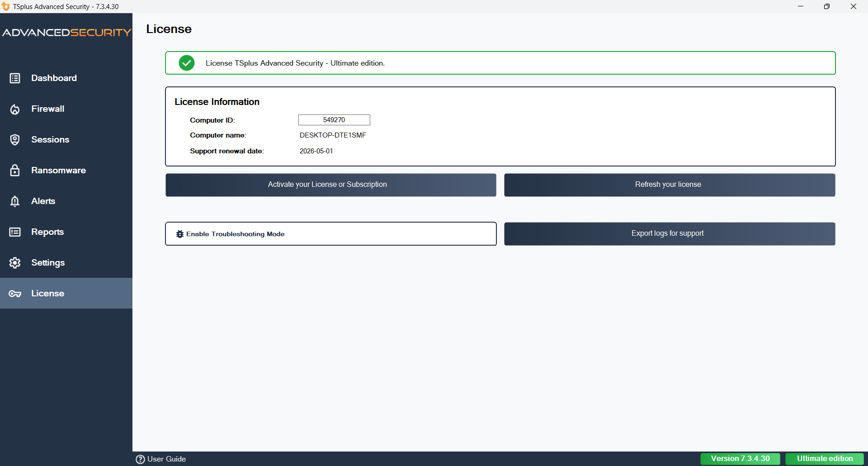The image size is (868, 466).
Task: Click the TSplus app icon in title bar
Action: (5, 6)
